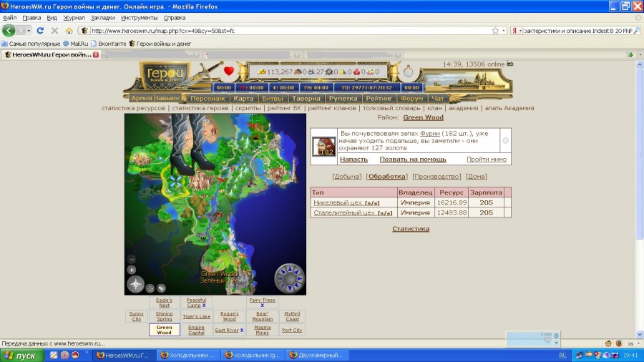Open the Рулетка game tab
The height and width of the screenshot is (362, 644).
pos(343,99)
